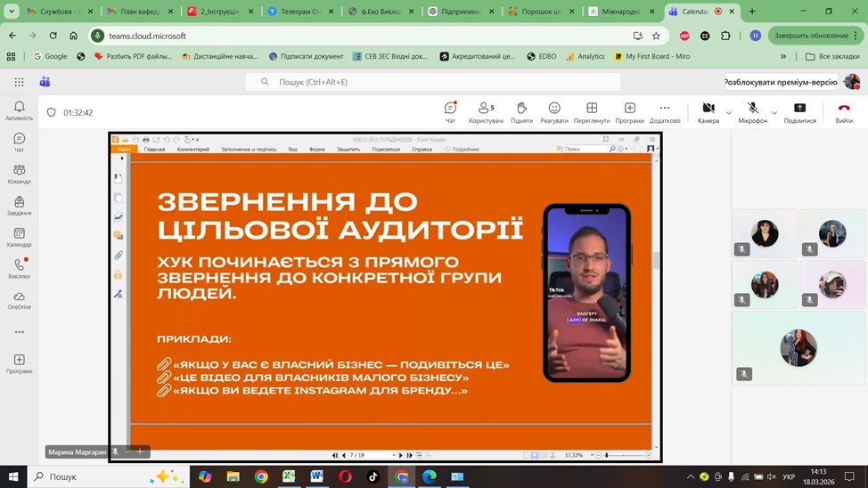Open More actions ellipsis menu
Viewport: 868px width, 488px height.
coord(665,111)
